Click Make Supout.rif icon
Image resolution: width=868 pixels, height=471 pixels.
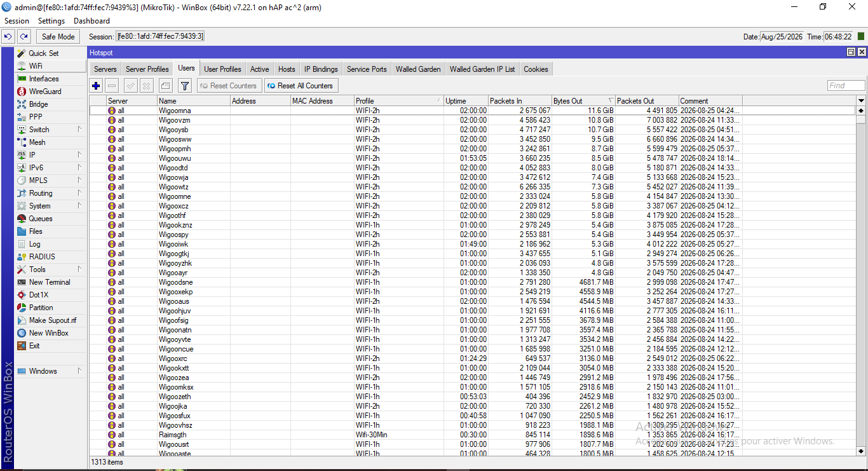pos(22,320)
